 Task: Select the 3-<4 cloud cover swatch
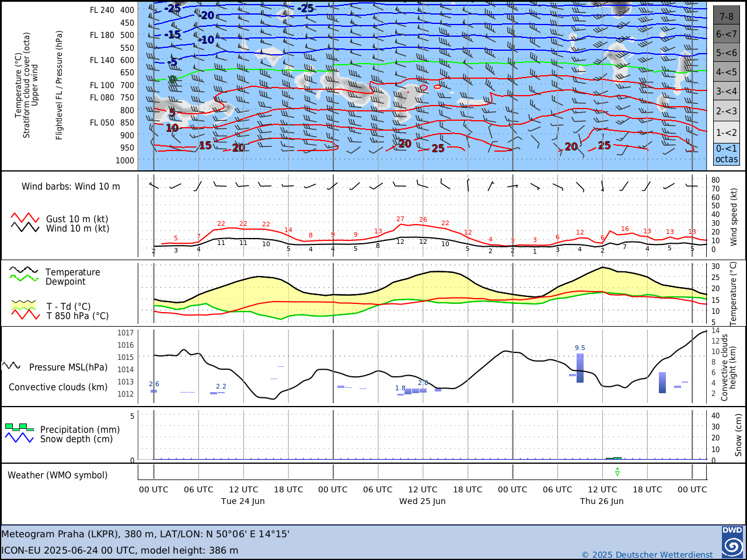tap(727, 92)
